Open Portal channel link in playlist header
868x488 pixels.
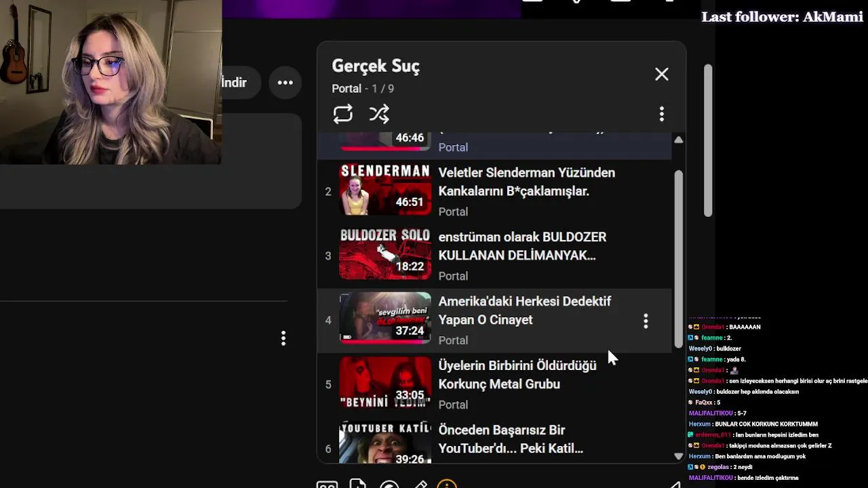346,89
